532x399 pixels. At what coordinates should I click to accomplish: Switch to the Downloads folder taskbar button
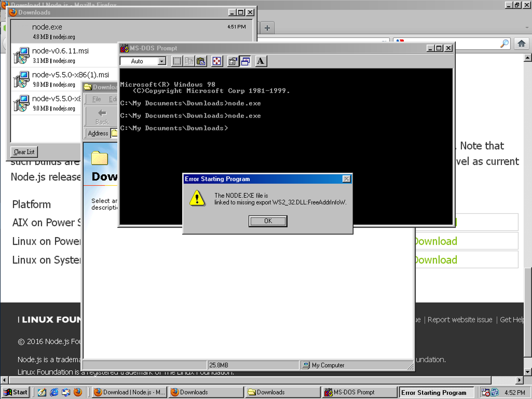pos(283,392)
